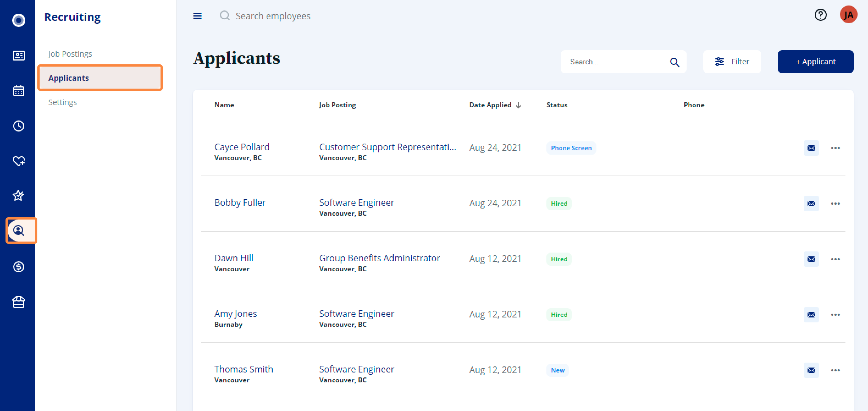Click the + Applicant button
868x411 pixels.
tap(815, 62)
